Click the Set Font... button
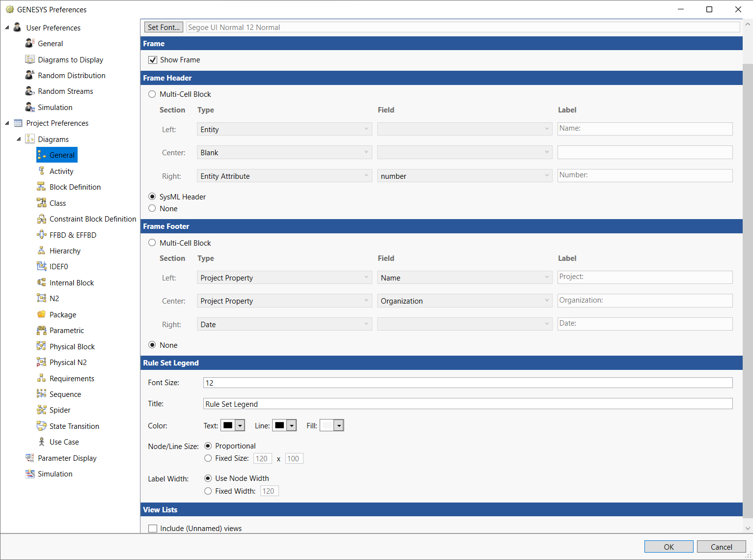The image size is (753, 560). pyautogui.click(x=164, y=28)
